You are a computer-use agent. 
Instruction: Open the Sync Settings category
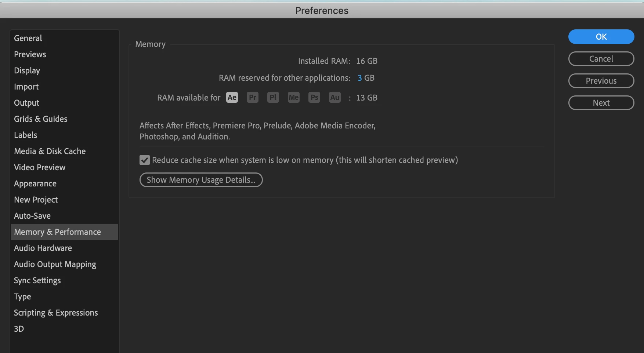(x=65, y=280)
